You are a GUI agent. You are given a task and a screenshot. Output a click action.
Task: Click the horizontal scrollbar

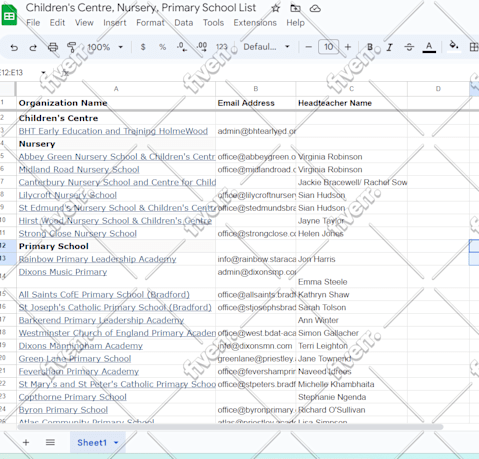point(230,427)
